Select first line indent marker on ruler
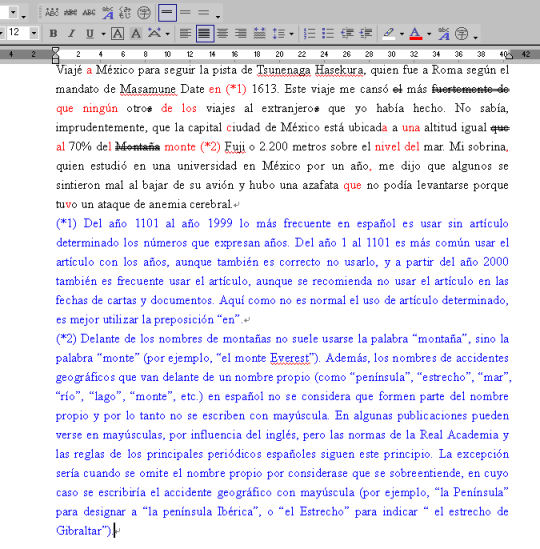The height and width of the screenshot is (549, 540). (55, 51)
